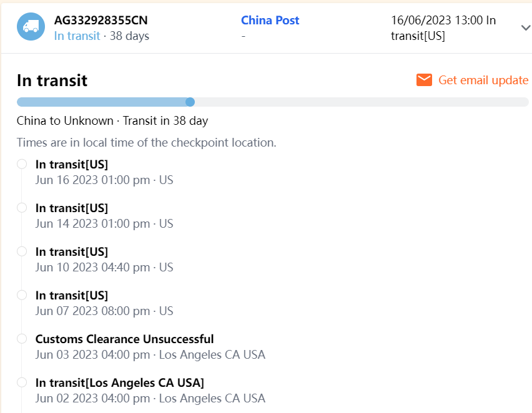Click In transit[Los Angeles CA USA] entry title
Image resolution: width=532 pixels, height=413 pixels.
tap(119, 382)
